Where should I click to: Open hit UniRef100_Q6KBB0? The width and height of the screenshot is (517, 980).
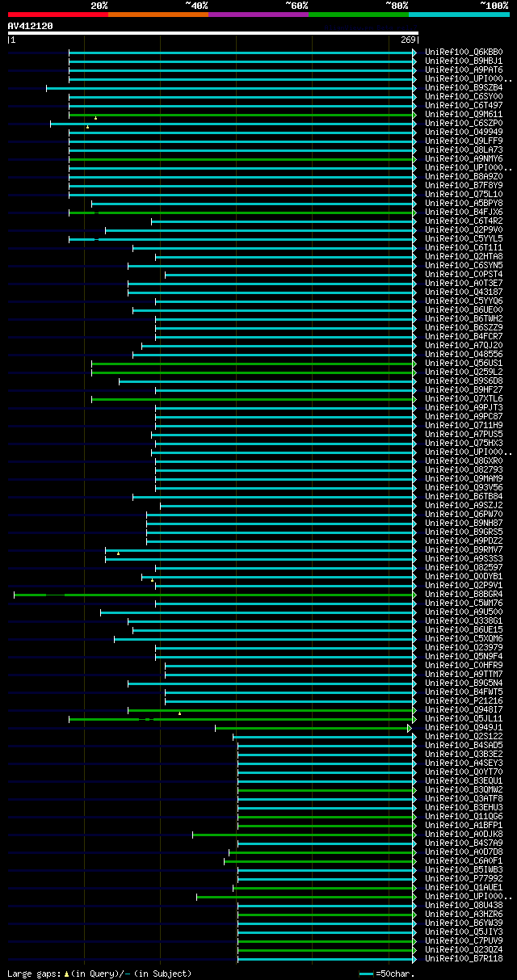click(x=464, y=52)
